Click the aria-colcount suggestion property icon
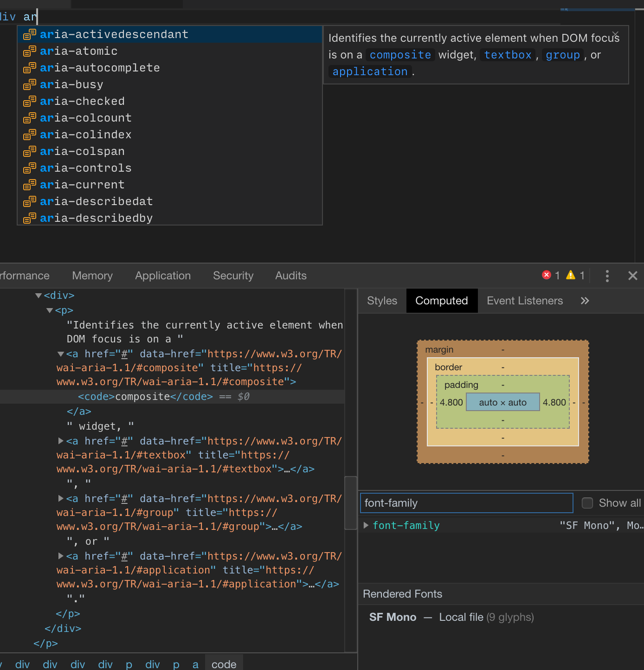This screenshot has height=670, width=644. 30,117
